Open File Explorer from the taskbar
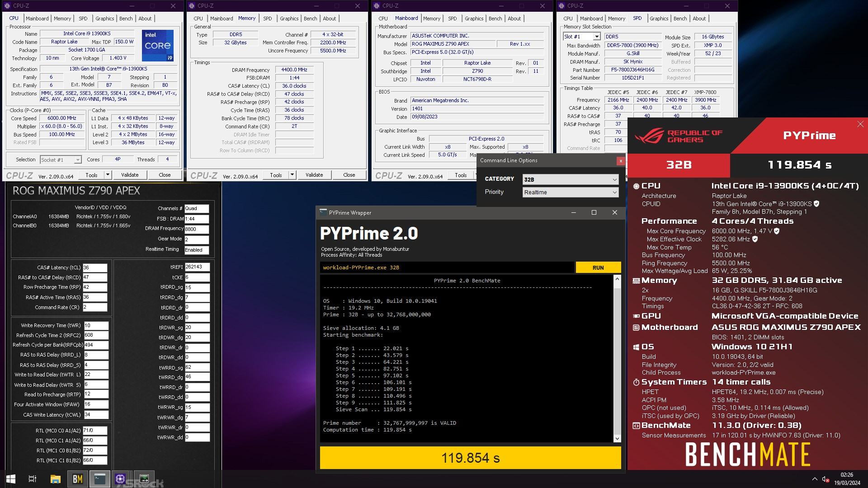The height and width of the screenshot is (488, 868). (55, 479)
